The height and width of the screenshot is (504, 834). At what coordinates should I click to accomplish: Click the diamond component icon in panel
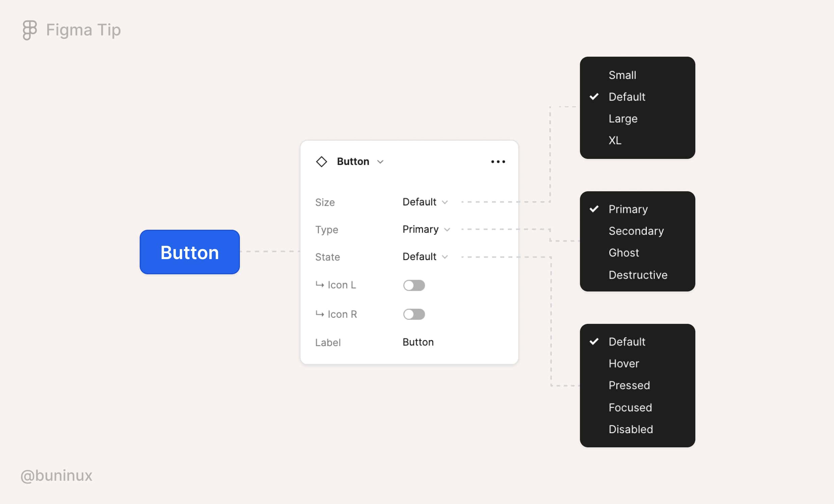tap(322, 161)
